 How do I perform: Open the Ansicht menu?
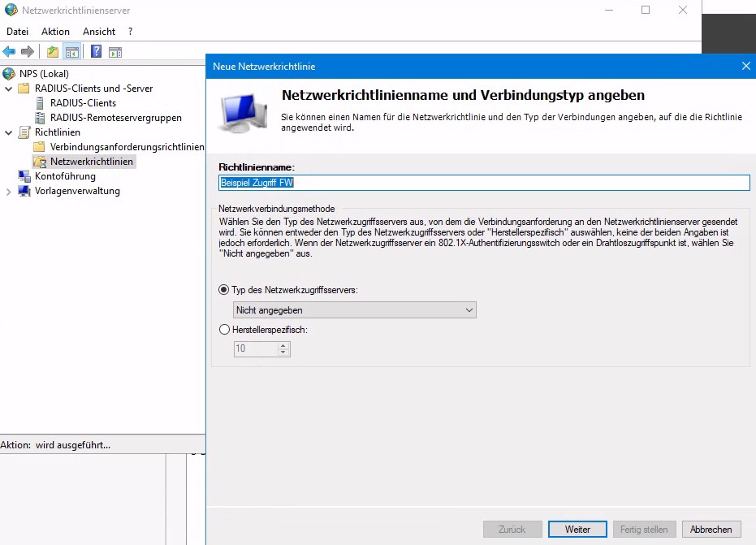[99, 32]
